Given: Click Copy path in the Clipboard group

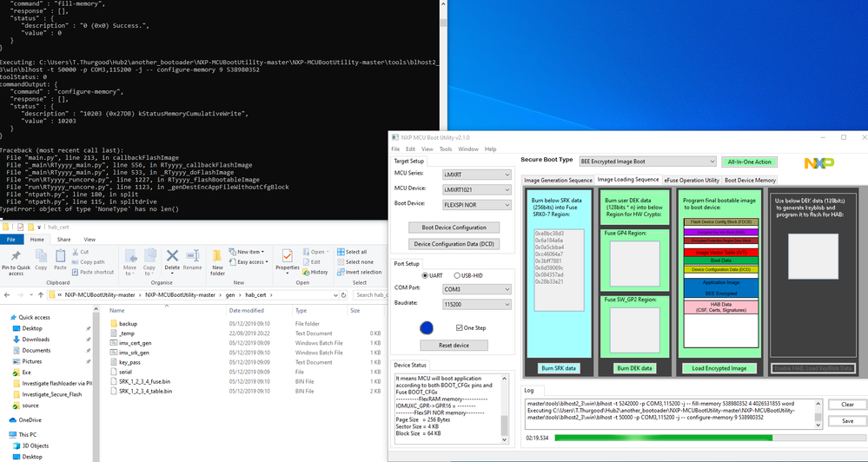Looking at the screenshot, I should (x=89, y=261).
